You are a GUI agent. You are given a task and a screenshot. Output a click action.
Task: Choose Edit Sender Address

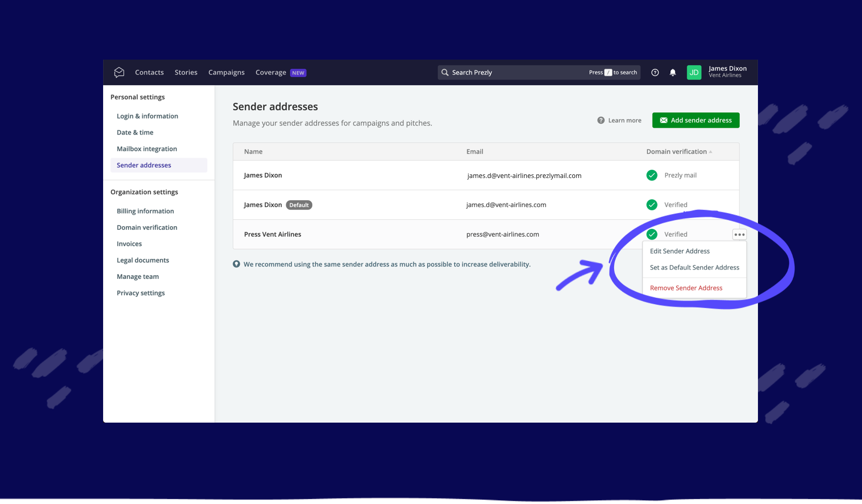(x=679, y=251)
